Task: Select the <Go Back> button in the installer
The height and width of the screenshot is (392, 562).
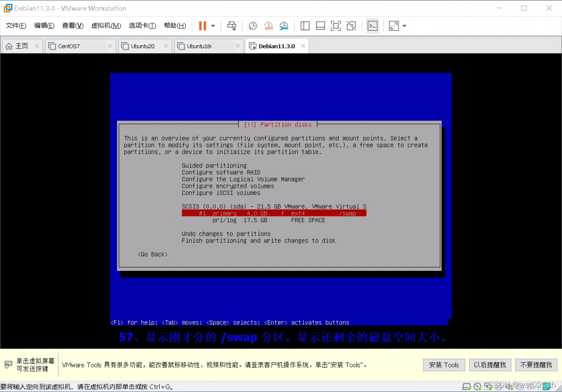Action: point(153,254)
